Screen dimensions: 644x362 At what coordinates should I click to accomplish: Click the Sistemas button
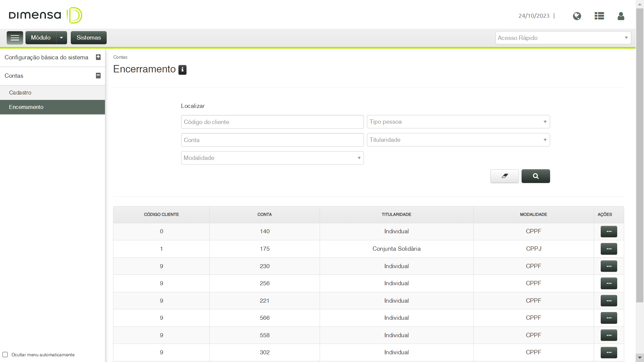pos(89,38)
